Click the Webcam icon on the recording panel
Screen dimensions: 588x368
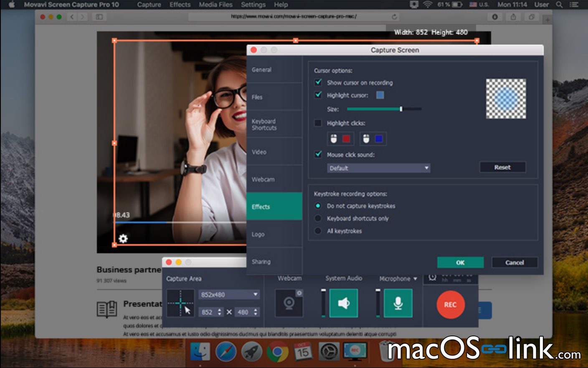point(289,303)
